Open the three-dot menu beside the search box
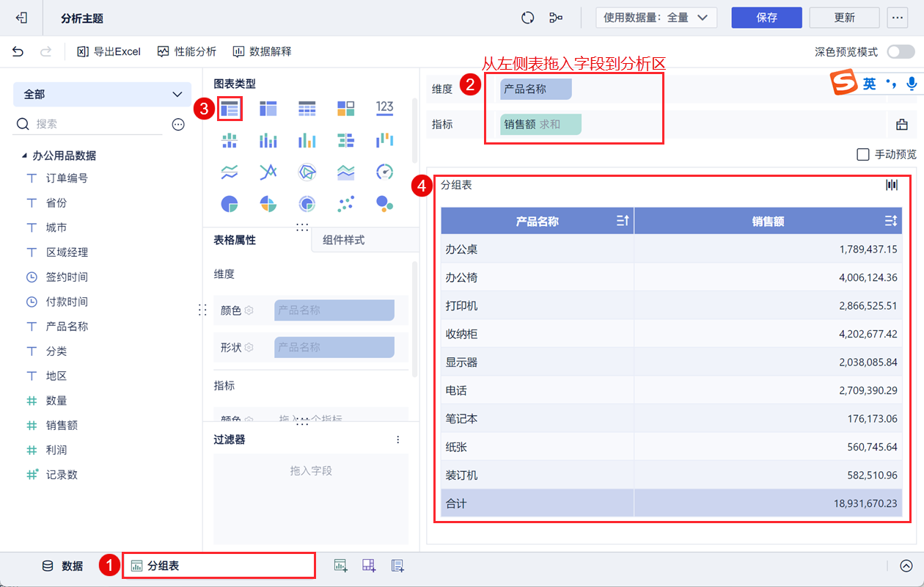This screenshot has width=924, height=587. pyautogui.click(x=178, y=125)
